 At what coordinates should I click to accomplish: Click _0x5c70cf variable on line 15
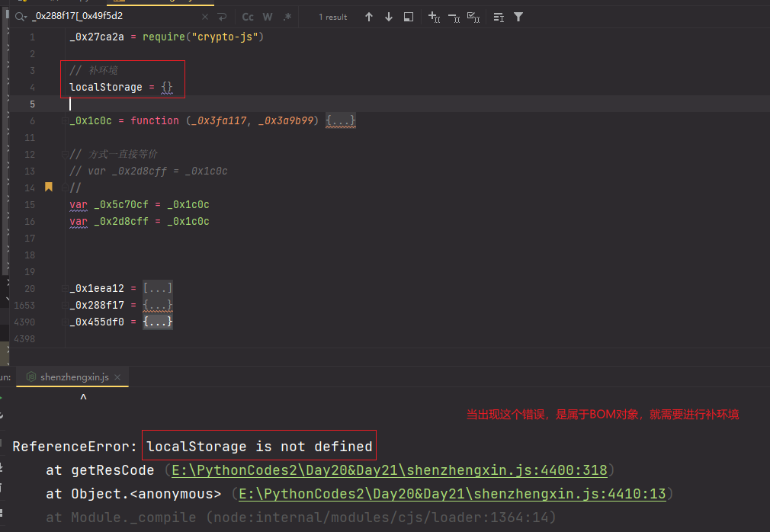(x=120, y=204)
